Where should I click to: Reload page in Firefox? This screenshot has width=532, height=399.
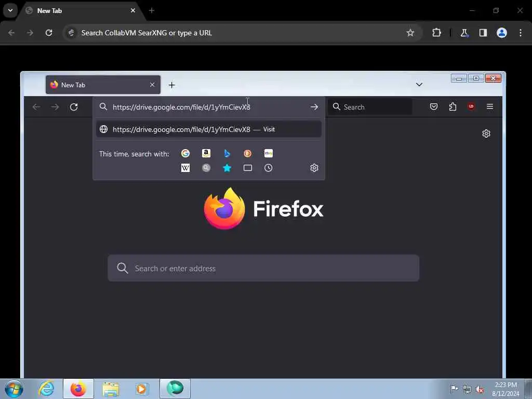pos(74,107)
